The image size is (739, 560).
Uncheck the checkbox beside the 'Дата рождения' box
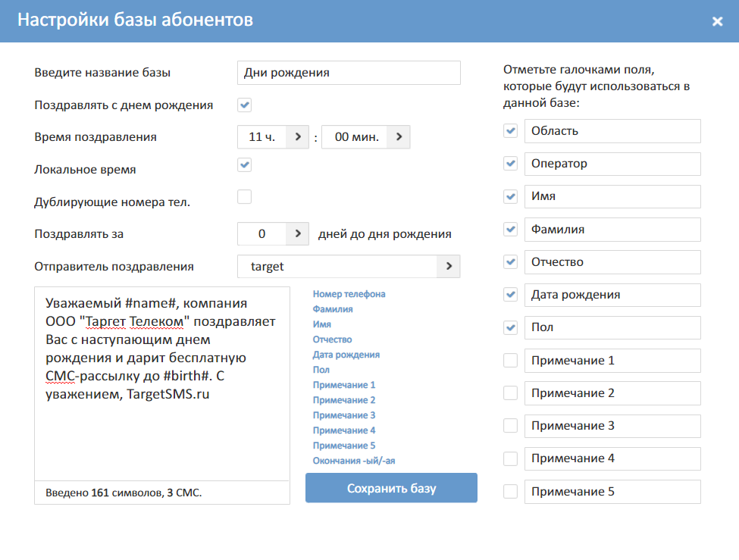coord(510,295)
